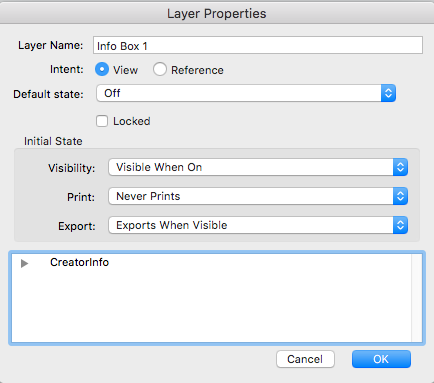Click the scrollbar track of the CreatorInfo list
Viewport: 434px width, 383px height.
click(x=417, y=298)
